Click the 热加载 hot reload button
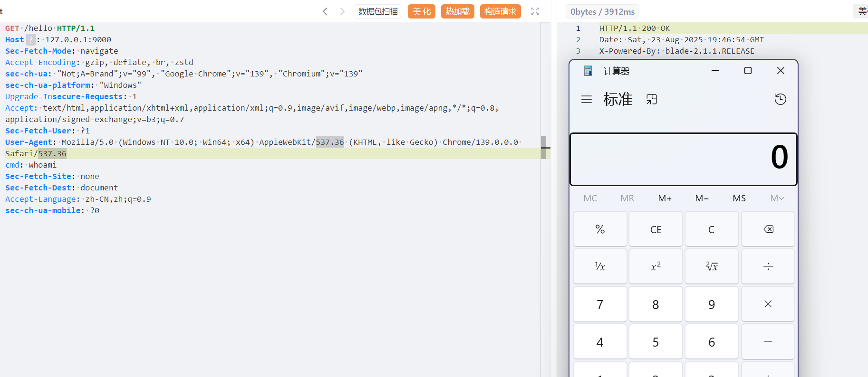Viewport: 868px width, 377px height. (x=458, y=11)
